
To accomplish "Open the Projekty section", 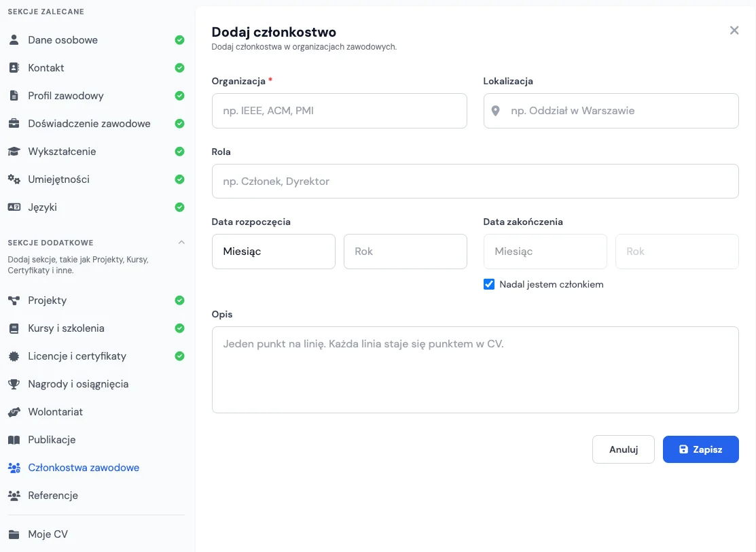I will [96, 300].
